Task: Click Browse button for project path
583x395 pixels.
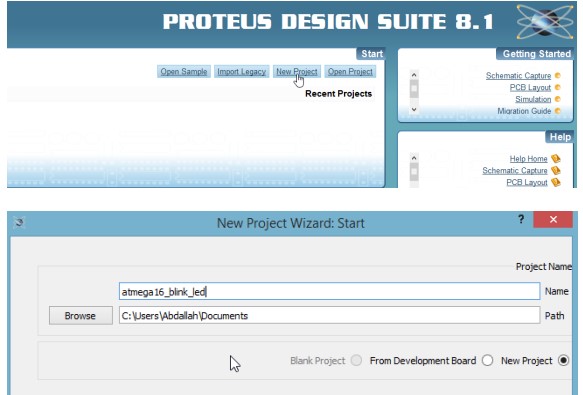Action: point(81,315)
